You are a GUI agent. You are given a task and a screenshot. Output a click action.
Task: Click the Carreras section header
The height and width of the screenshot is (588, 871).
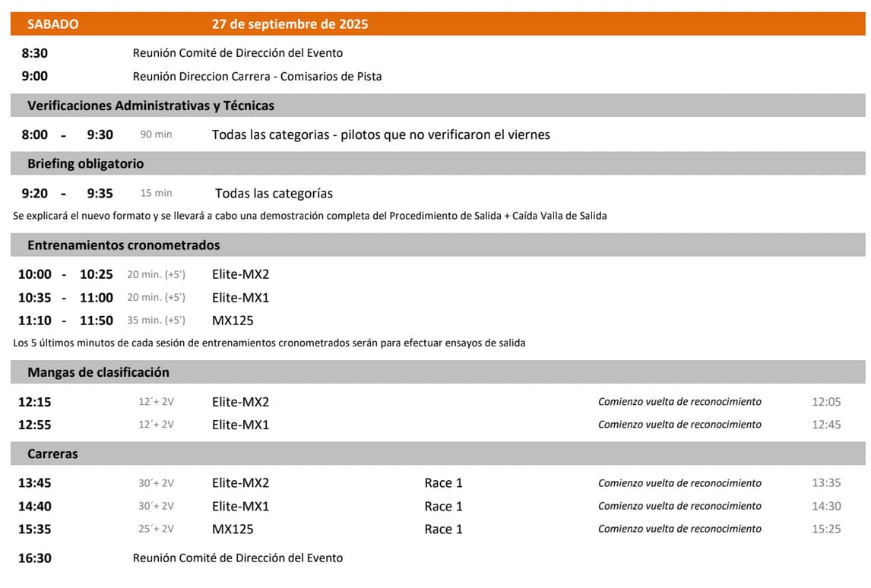click(x=52, y=454)
